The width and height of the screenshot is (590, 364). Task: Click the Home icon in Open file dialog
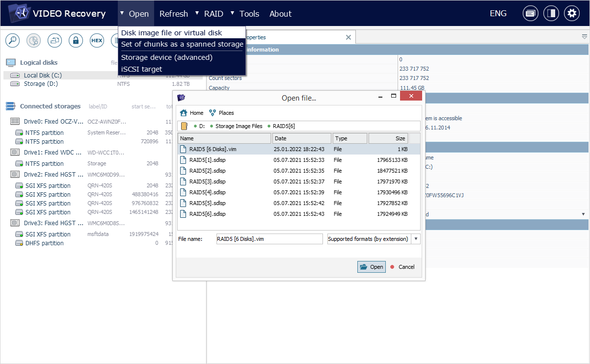(184, 113)
